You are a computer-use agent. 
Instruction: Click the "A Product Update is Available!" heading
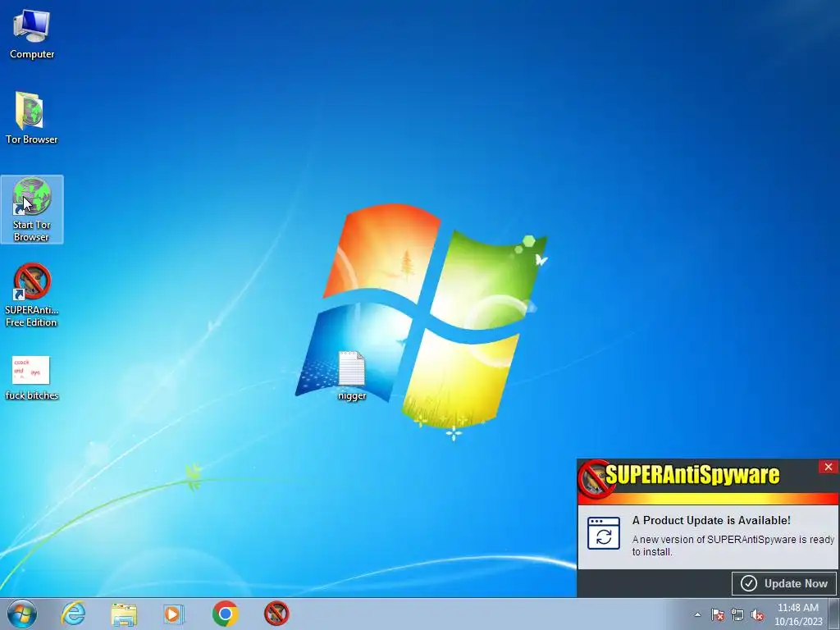[711, 520]
